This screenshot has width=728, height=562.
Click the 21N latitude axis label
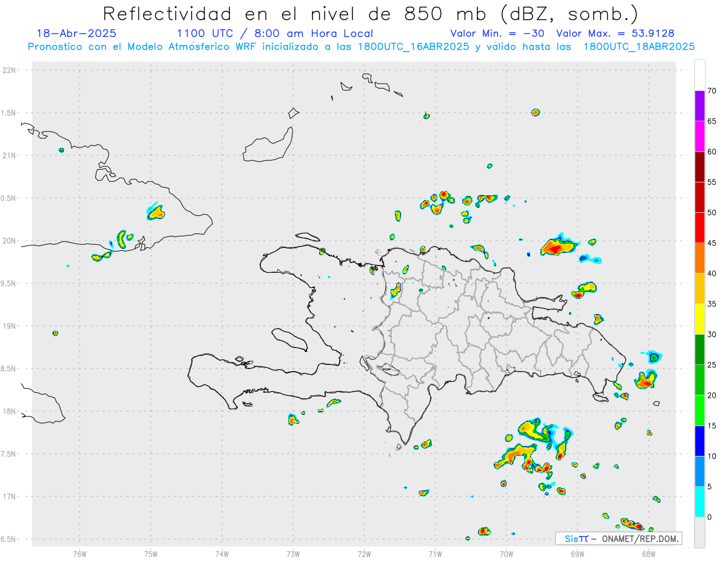click(x=10, y=156)
